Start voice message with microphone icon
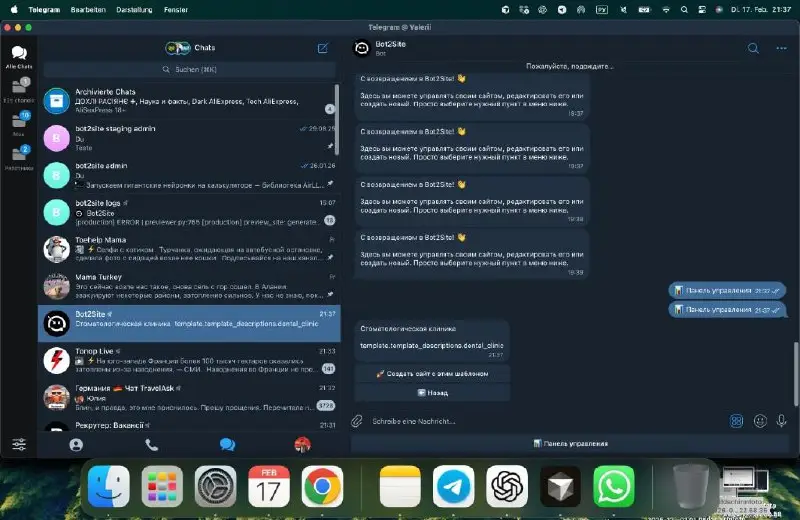The image size is (800, 520). [x=782, y=421]
